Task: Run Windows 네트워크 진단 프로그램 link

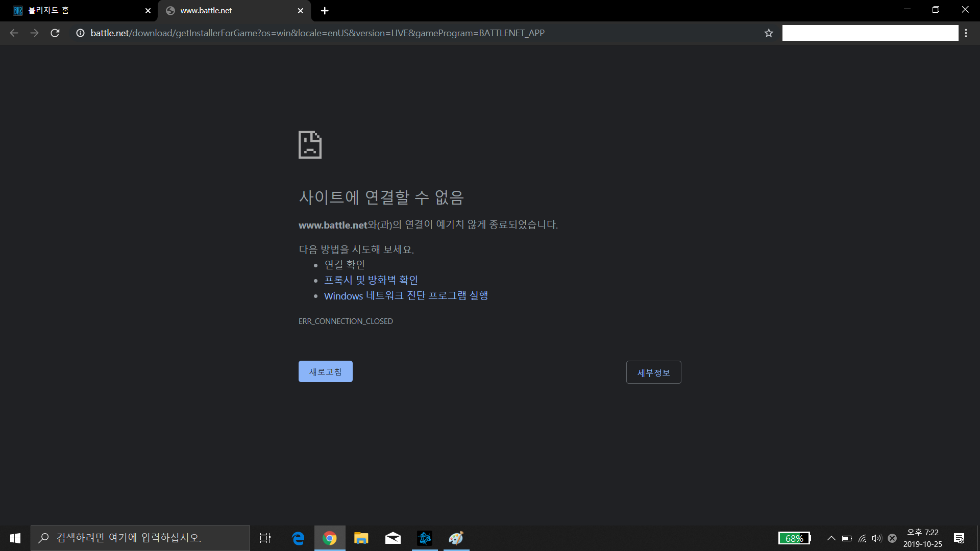Action: click(x=406, y=296)
